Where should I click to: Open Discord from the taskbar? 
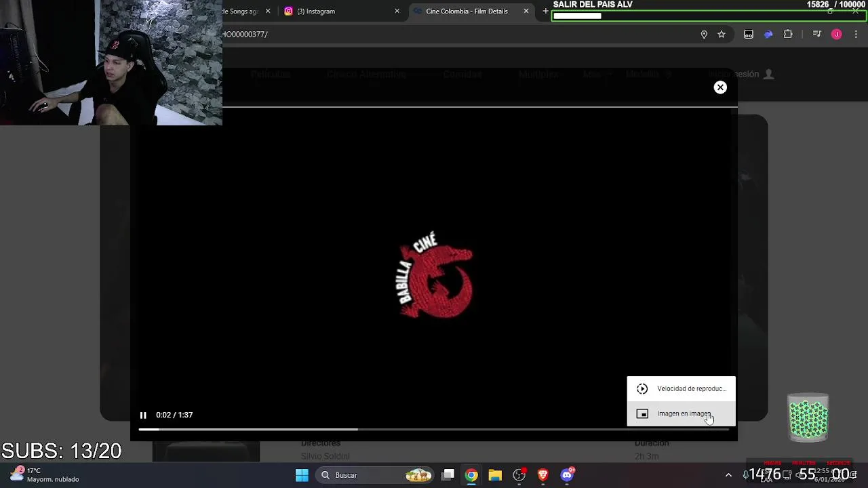coord(568,475)
